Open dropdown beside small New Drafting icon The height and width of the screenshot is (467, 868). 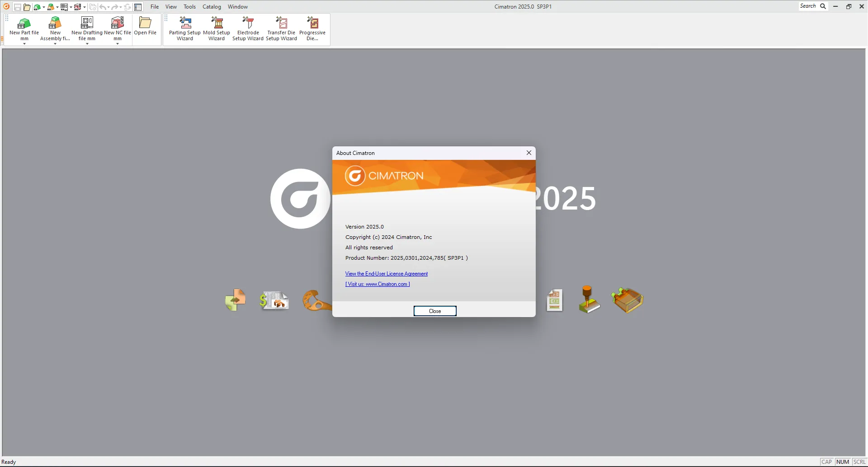pos(71,7)
